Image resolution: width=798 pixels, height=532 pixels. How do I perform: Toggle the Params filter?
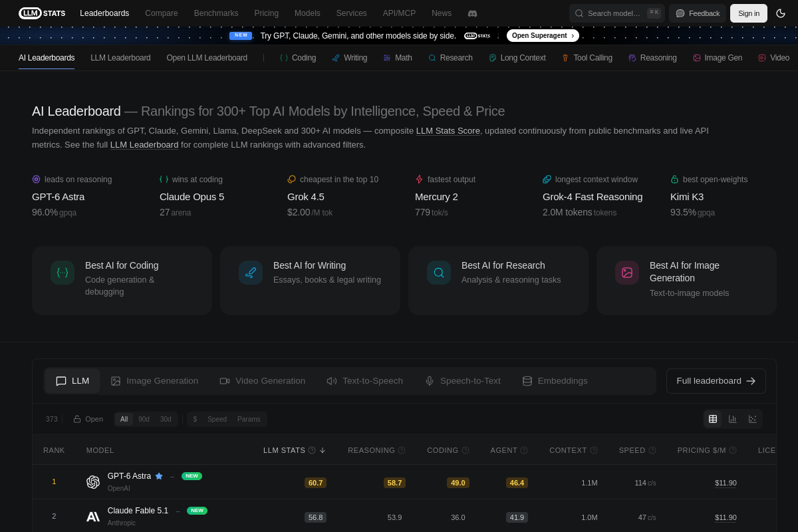point(249,419)
